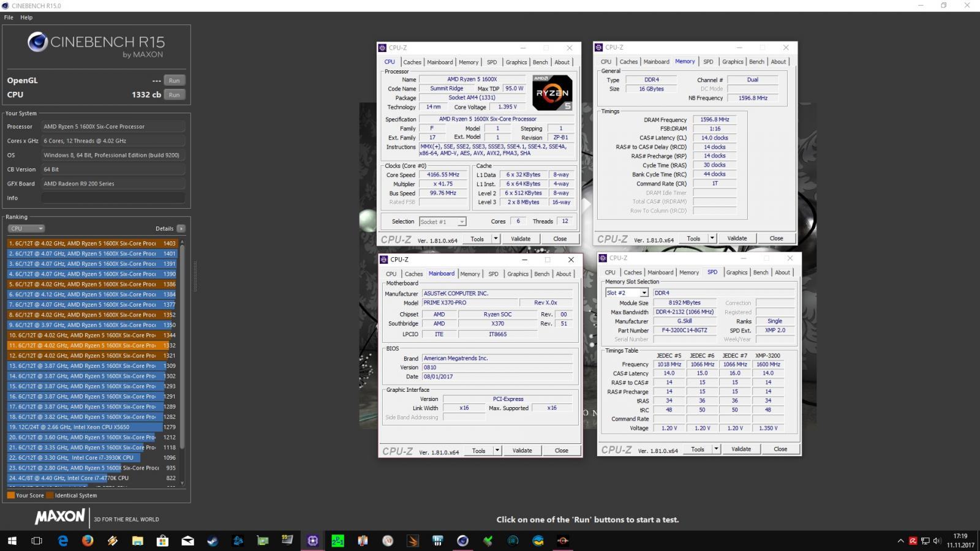Click the Identical System legend swatch
Viewport: 980px width, 551px height.
(x=50, y=495)
